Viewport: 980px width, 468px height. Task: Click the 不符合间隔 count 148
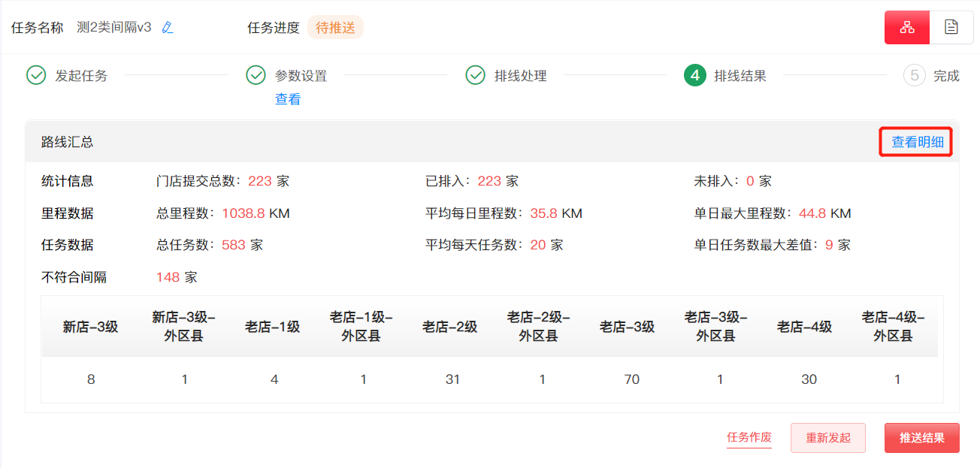pos(168,277)
